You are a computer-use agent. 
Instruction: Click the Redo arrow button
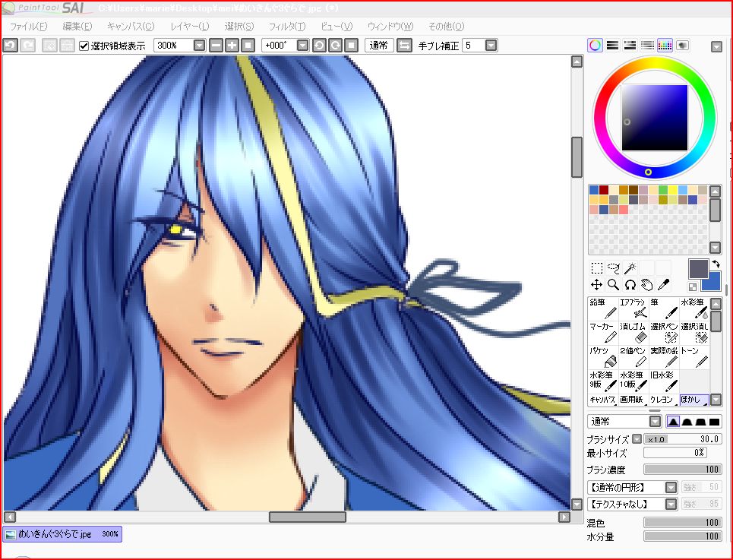tap(28, 46)
